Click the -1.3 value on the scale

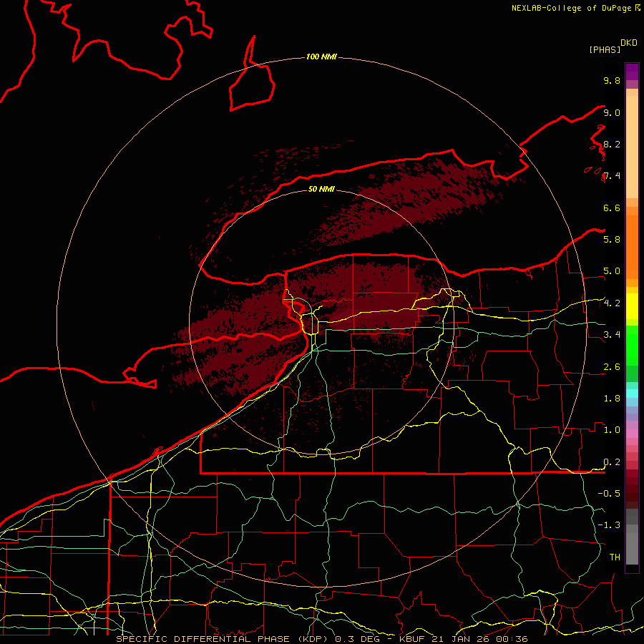coord(609,525)
